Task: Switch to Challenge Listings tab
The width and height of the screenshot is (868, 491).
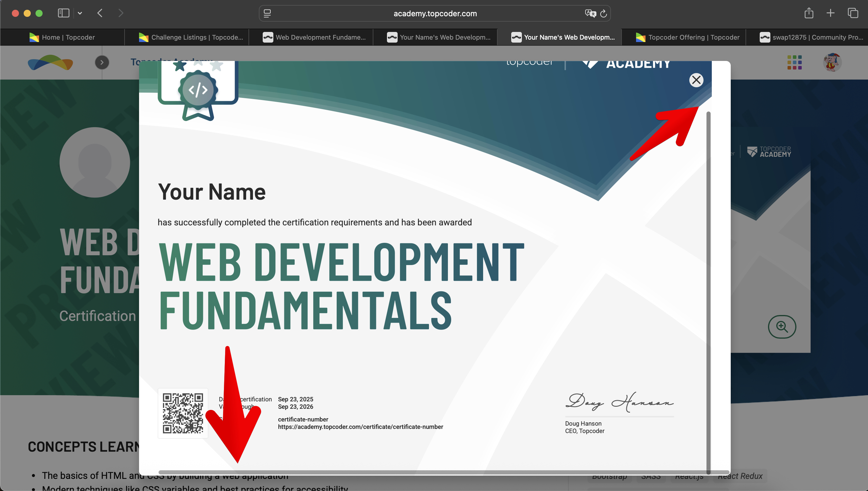Action: [x=191, y=38]
